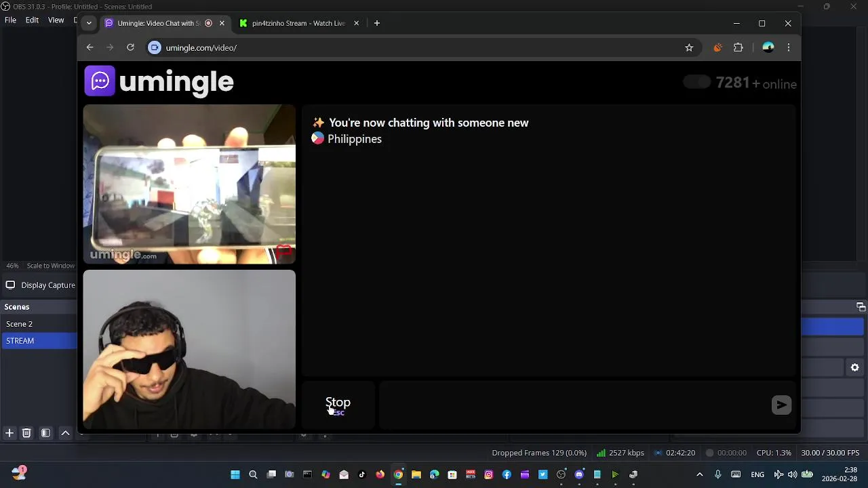Screen dimensions: 868x488
Task: Open Discord from the taskbar
Action: tap(579, 474)
